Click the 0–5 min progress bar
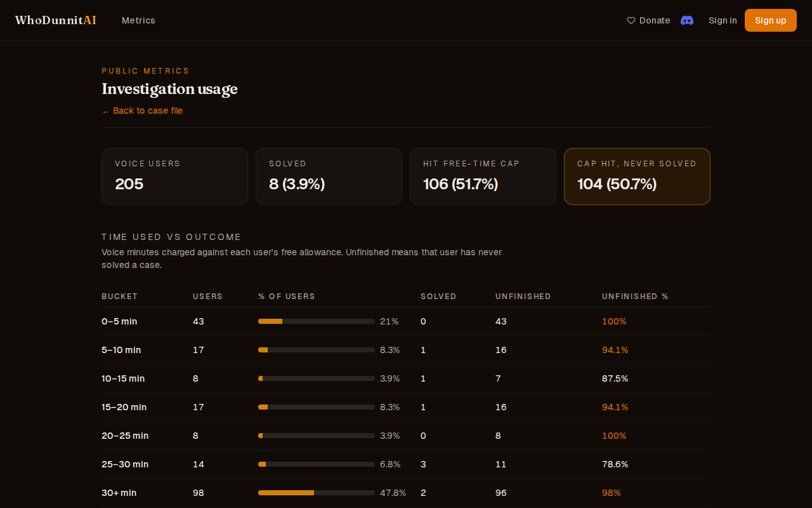The height and width of the screenshot is (508, 812). pyautogui.click(x=317, y=321)
